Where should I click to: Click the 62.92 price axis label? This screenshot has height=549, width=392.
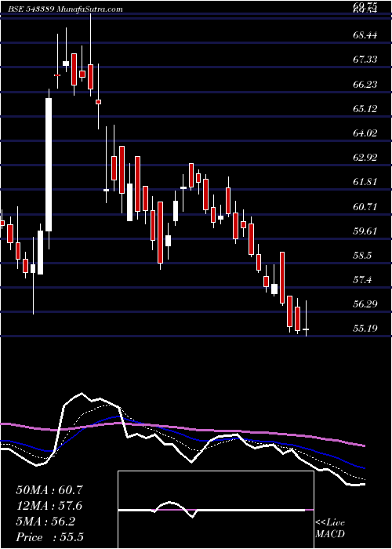coord(365,158)
